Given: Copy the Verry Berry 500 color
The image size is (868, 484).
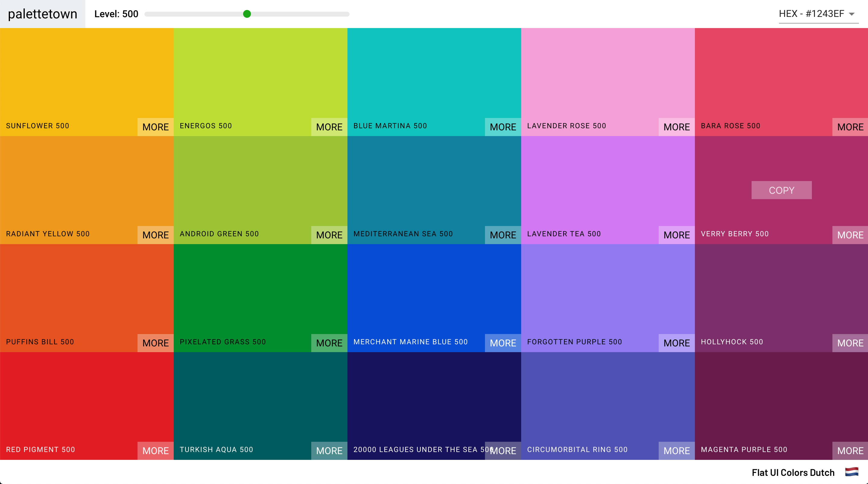Looking at the screenshot, I should [781, 190].
